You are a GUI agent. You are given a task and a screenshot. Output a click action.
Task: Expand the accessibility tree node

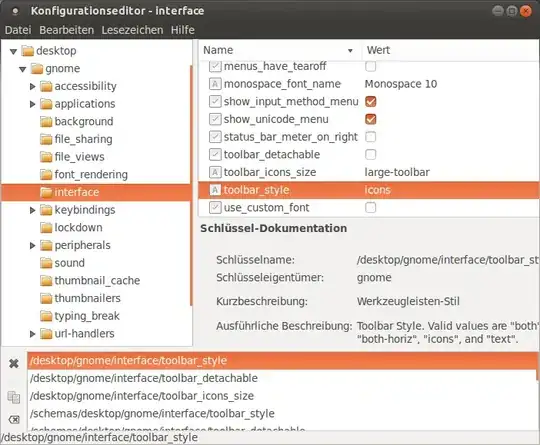32,86
